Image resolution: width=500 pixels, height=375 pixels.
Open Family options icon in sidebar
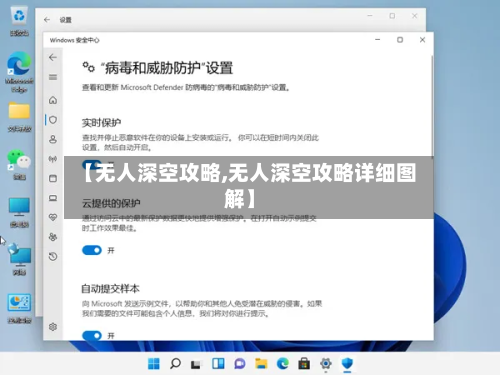(53, 237)
